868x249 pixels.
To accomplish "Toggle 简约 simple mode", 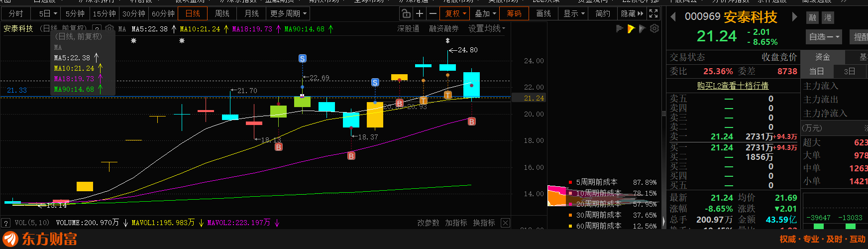I will tap(603, 13).
